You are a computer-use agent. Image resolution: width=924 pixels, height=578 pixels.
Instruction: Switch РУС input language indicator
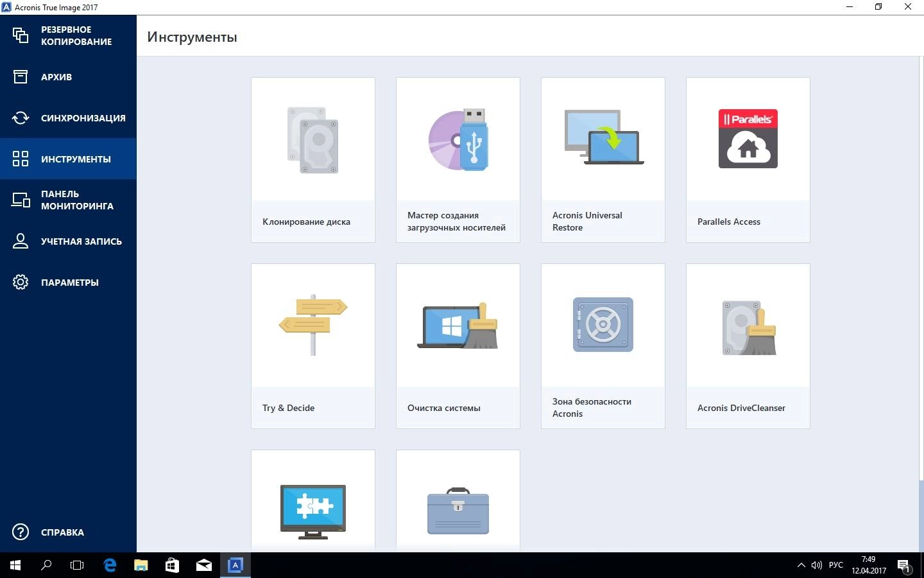click(x=835, y=565)
